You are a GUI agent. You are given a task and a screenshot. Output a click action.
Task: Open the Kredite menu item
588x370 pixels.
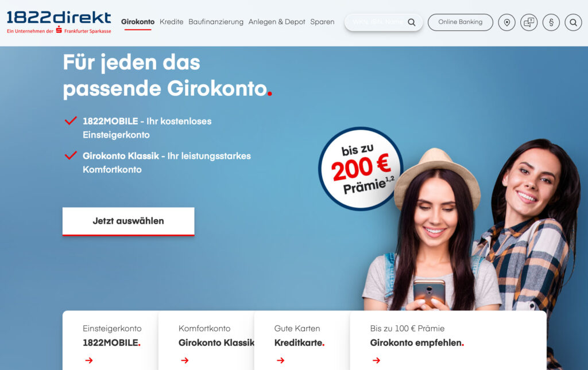(x=171, y=22)
